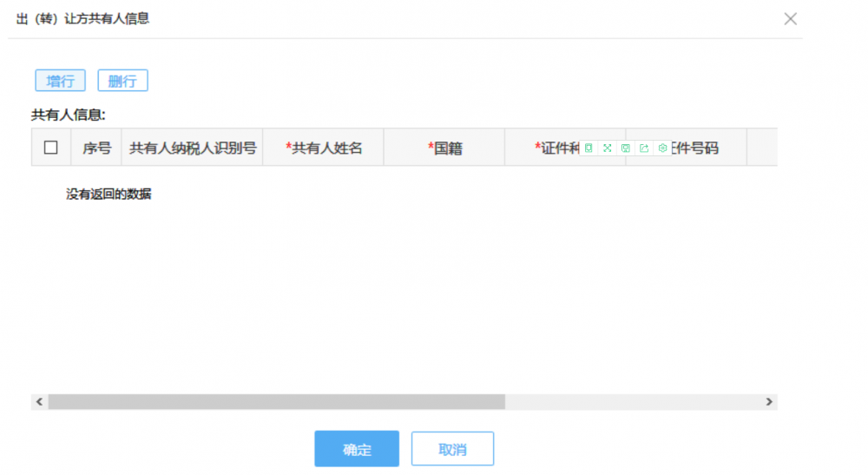Open the gear settings icon in floating toolbar
Viewport: 868px width, 475px height.
[x=662, y=148]
